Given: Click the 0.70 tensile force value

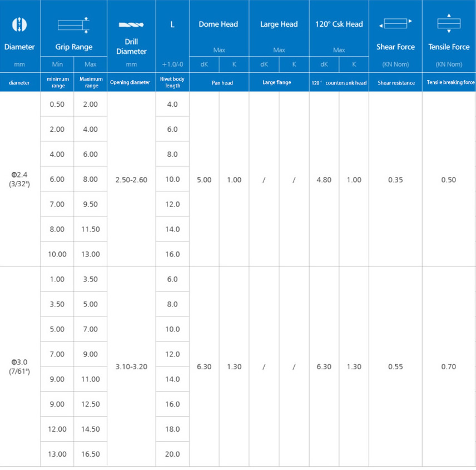Looking at the screenshot, I should click(x=448, y=367).
